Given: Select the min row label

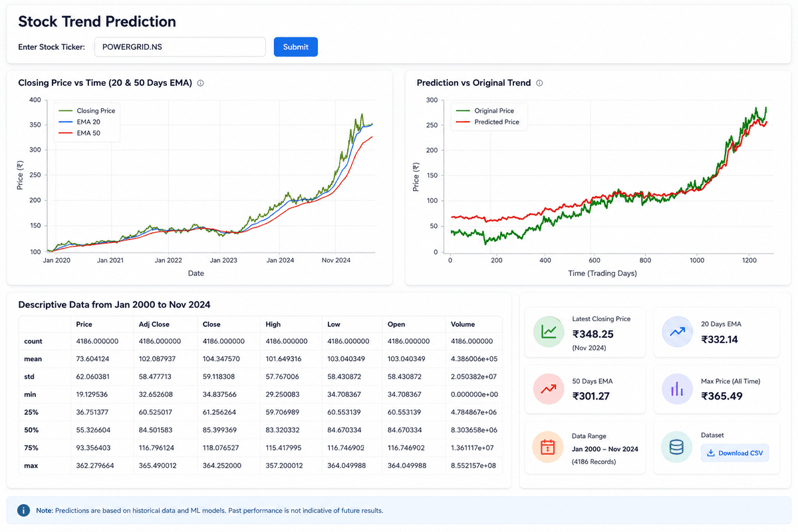Looking at the screenshot, I should pos(31,394).
